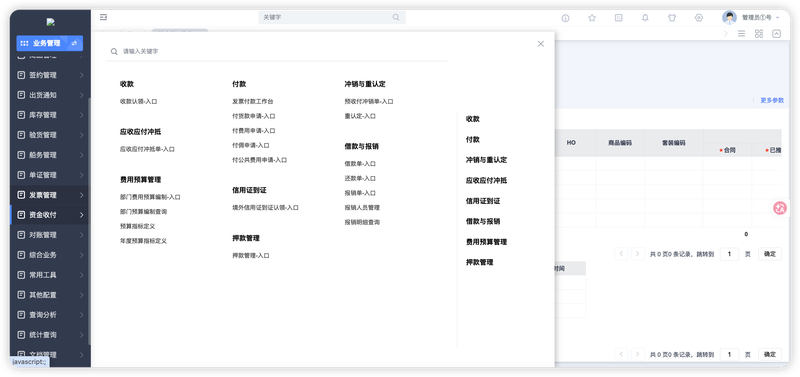Click the magnifier icon in the top keyword search

396,17
